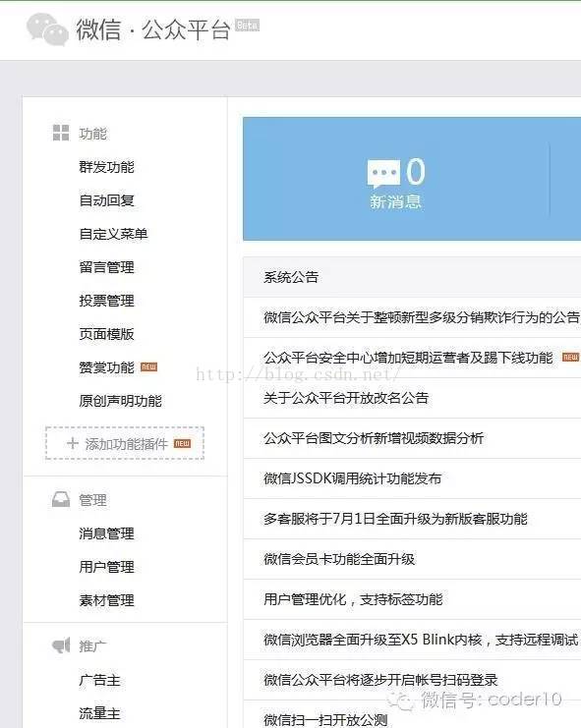
Task: Click the 0 新消息 counter
Action: pos(396,184)
